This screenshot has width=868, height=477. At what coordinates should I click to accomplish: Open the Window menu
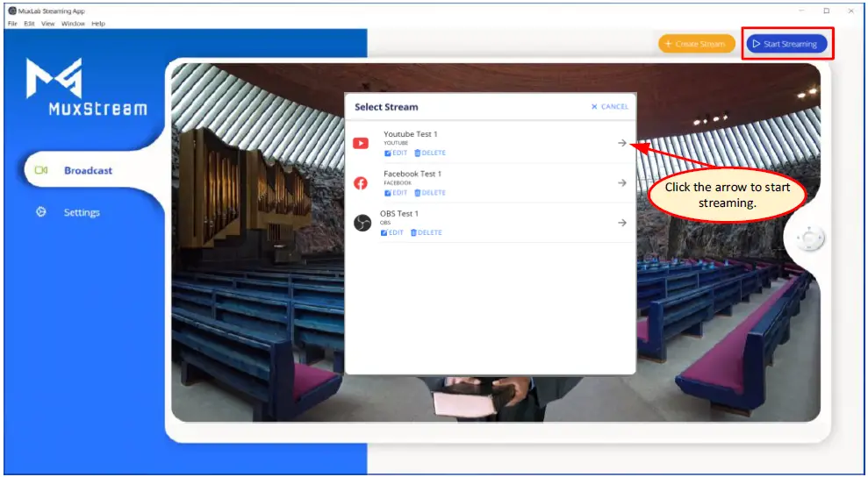73,24
